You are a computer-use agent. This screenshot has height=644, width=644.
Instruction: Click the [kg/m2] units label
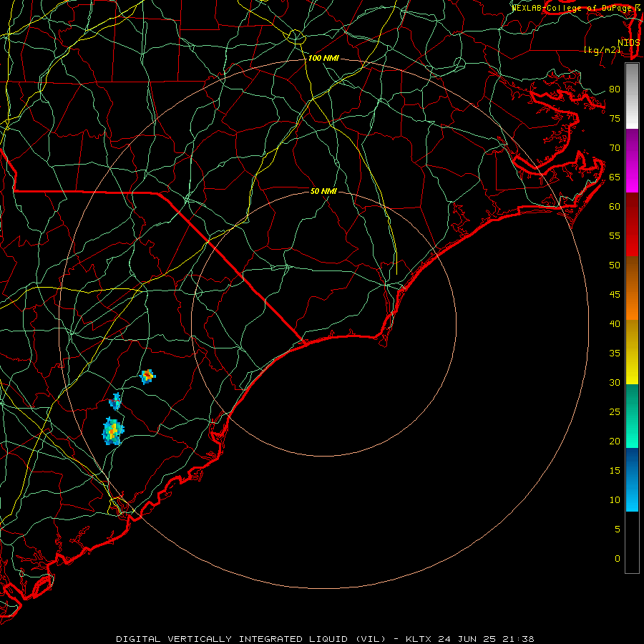[x=602, y=50]
